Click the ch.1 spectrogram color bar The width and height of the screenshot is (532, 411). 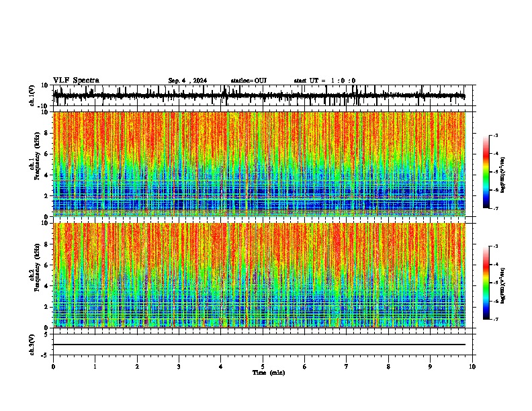coord(486,172)
